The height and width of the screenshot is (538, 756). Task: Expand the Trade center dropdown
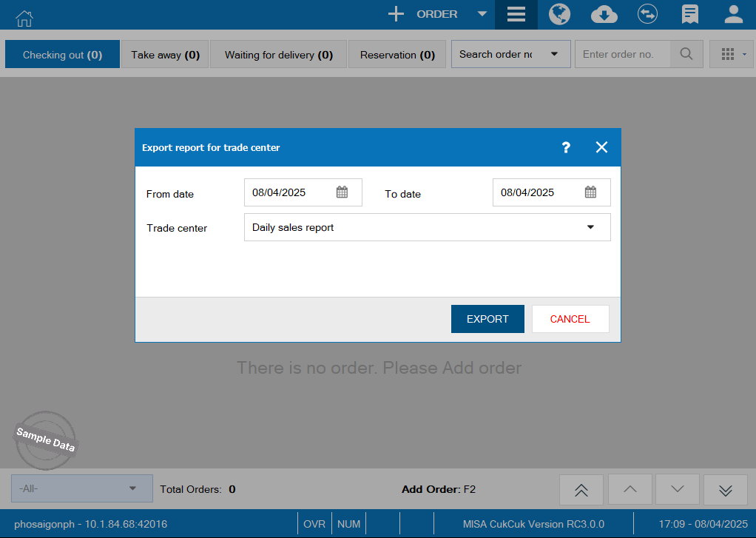(x=590, y=227)
